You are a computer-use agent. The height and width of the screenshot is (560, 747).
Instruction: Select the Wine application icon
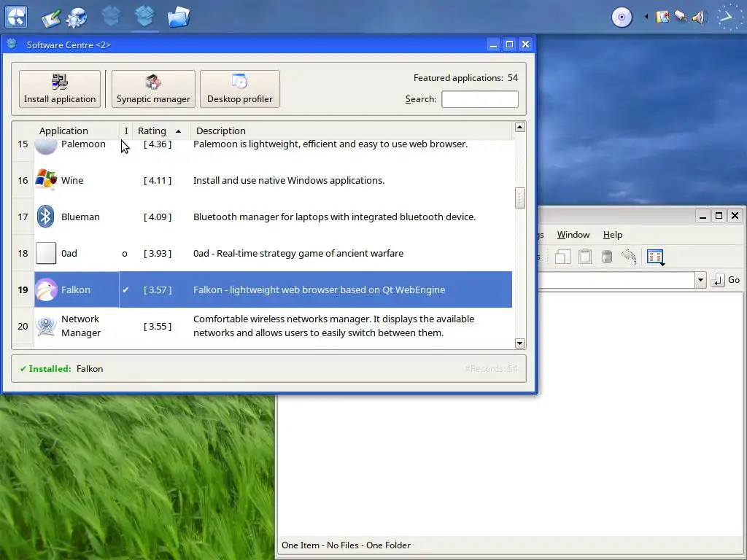click(x=46, y=180)
